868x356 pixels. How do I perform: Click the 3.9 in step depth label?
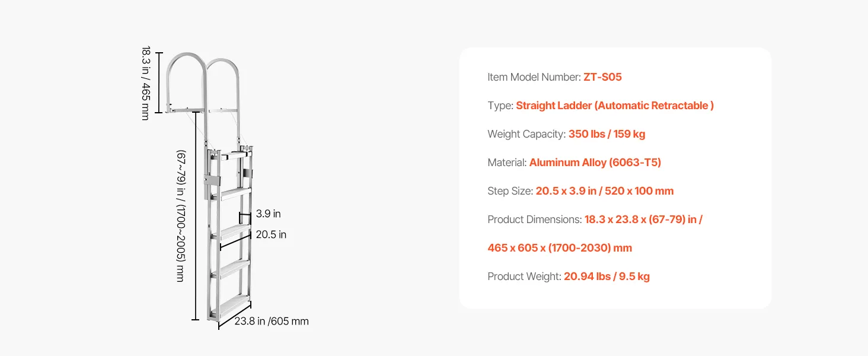click(269, 214)
